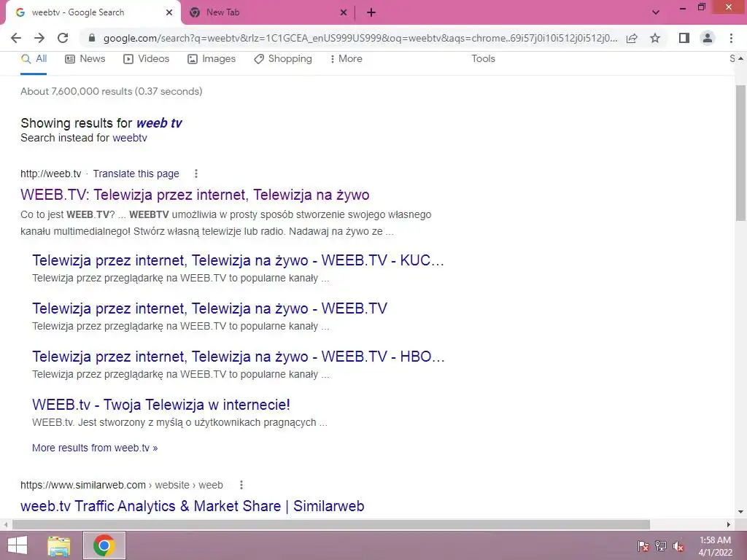Share this page from address bar
Viewport: 747px width, 560px height.
(632, 38)
